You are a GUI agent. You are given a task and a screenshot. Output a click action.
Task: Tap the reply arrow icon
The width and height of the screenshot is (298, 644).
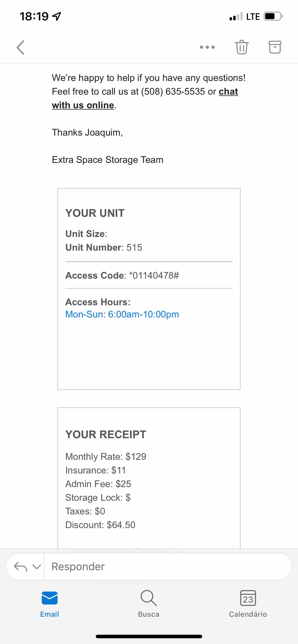(20, 566)
